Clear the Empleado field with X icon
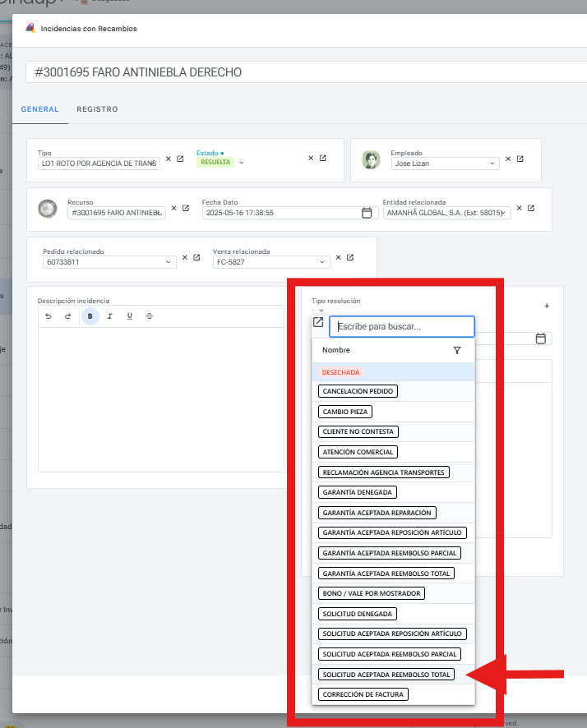The height and width of the screenshot is (728, 587). (x=508, y=159)
